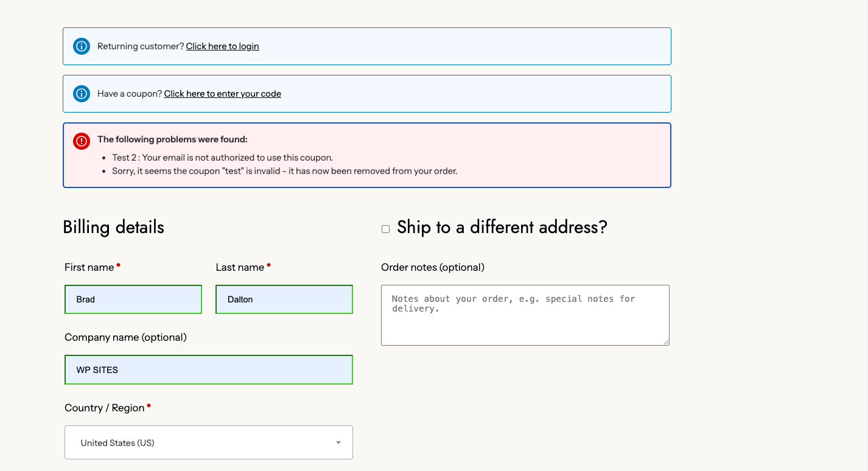868x471 pixels.
Task: Click the red error alert icon
Action: [82, 141]
